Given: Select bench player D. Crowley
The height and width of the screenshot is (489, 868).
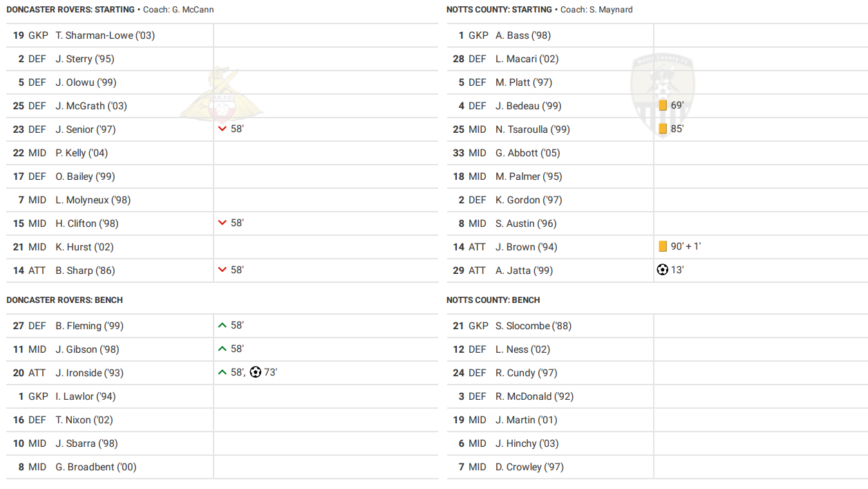Looking at the screenshot, I should tap(529, 467).
